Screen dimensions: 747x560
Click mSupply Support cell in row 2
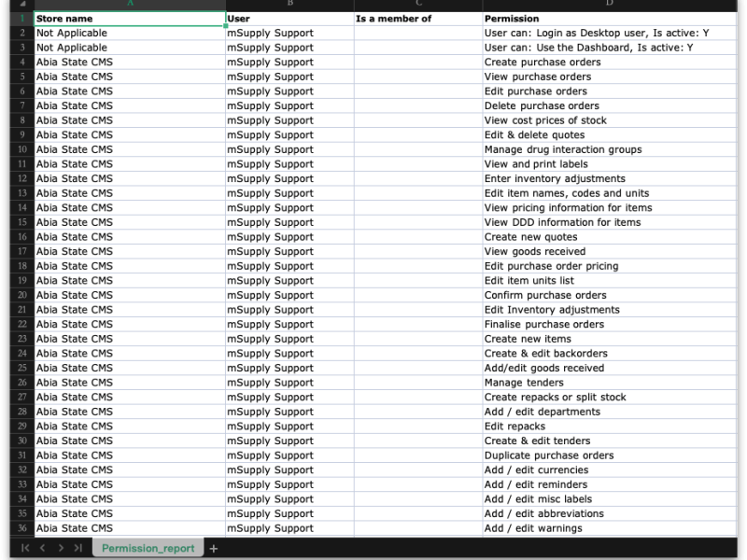(x=289, y=33)
